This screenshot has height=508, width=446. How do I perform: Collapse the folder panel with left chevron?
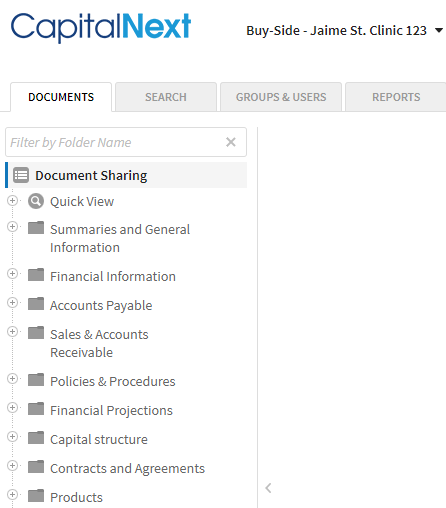268,488
